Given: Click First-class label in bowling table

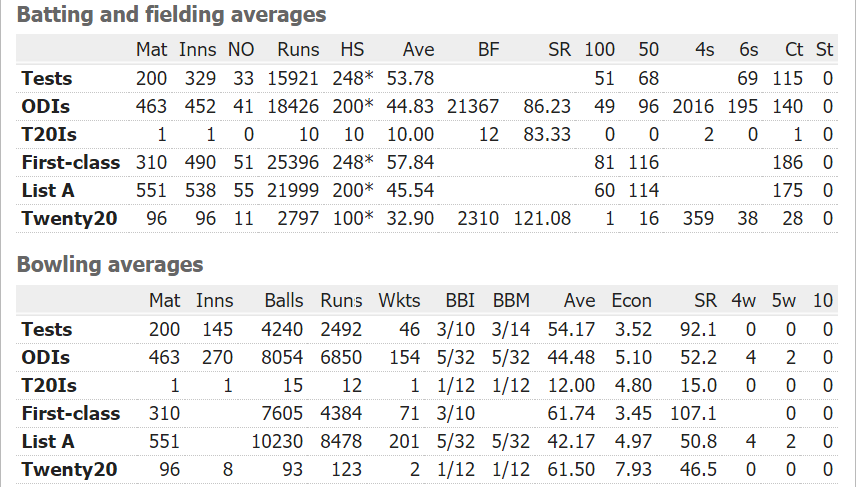Looking at the screenshot, I should (x=70, y=413).
